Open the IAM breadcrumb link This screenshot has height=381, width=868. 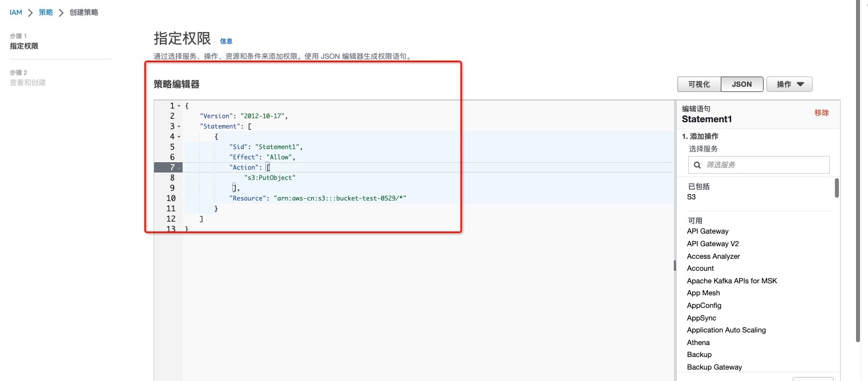point(16,12)
